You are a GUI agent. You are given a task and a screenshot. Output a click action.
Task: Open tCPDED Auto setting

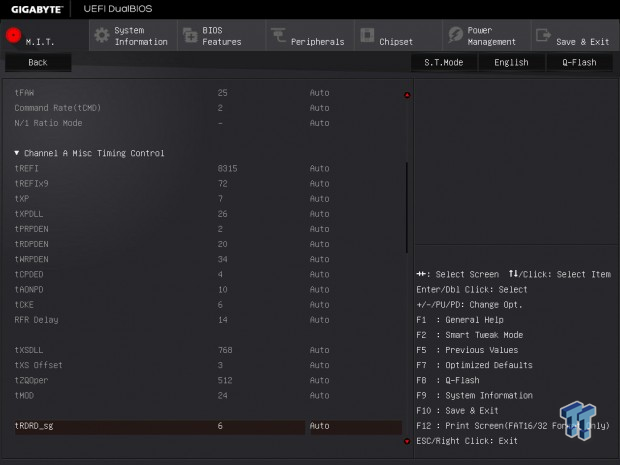click(x=319, y=274)
